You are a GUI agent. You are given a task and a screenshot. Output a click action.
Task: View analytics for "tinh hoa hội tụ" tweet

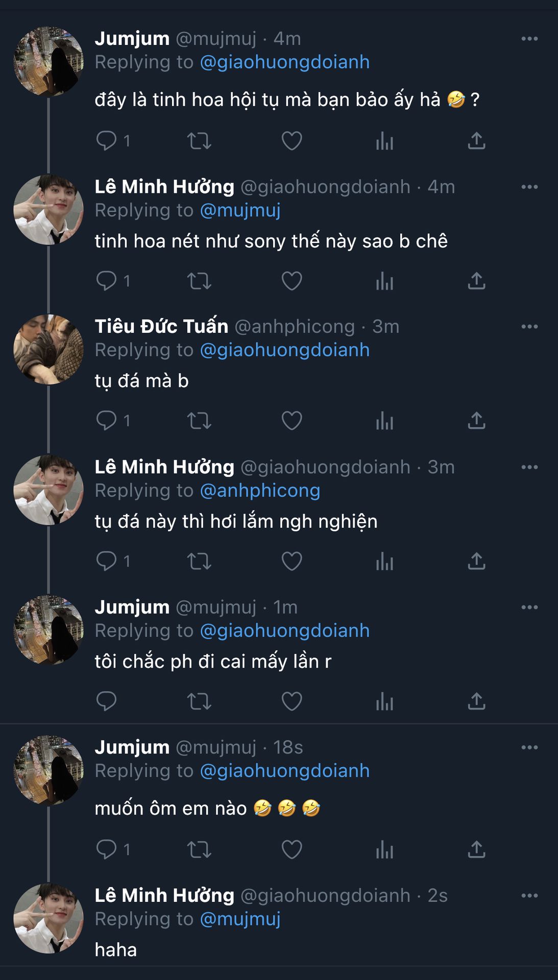point(384,140)
